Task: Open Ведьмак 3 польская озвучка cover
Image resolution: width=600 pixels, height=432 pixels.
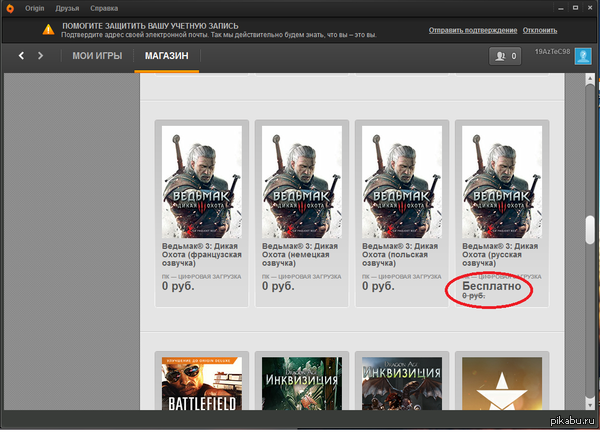Action: click(402, 182)
